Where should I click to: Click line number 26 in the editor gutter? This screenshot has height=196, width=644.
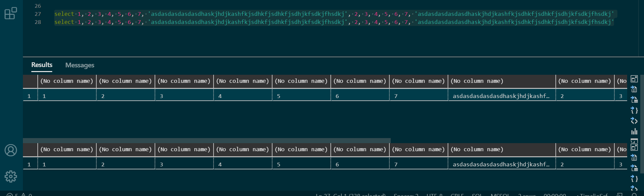(38, 6)
